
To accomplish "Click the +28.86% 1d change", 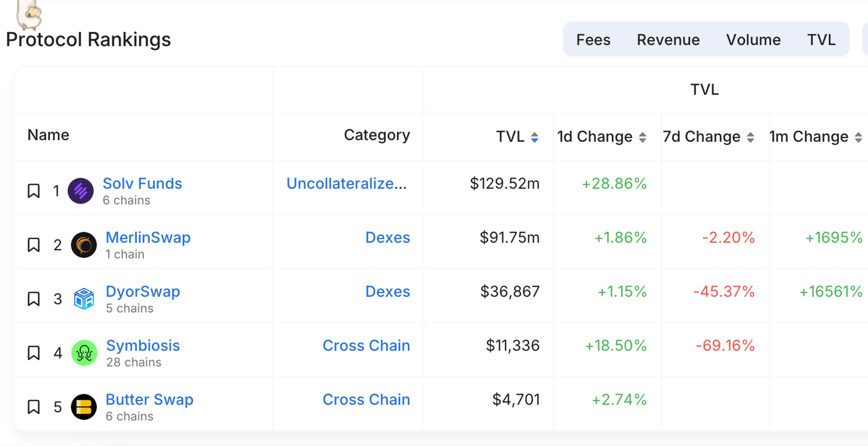I will pyautogui.click(x=614, y=183).
